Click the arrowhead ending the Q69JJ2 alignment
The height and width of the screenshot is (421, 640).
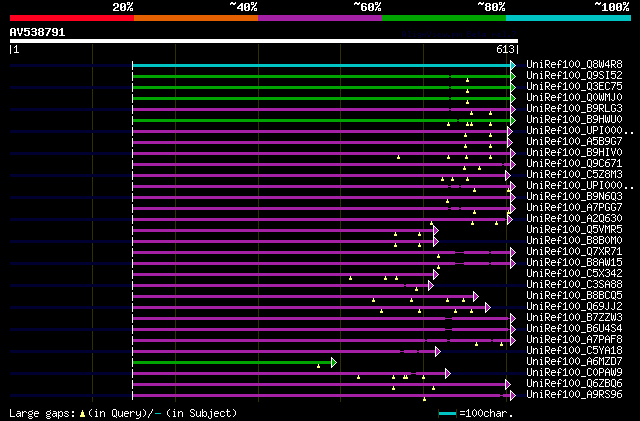point(487,307)
